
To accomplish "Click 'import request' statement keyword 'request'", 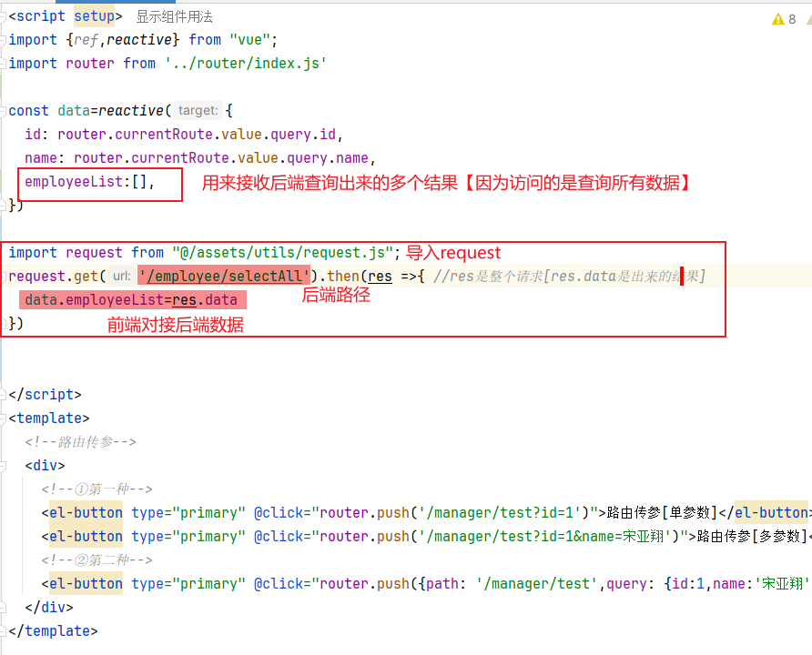I will [x=95, y=253].
